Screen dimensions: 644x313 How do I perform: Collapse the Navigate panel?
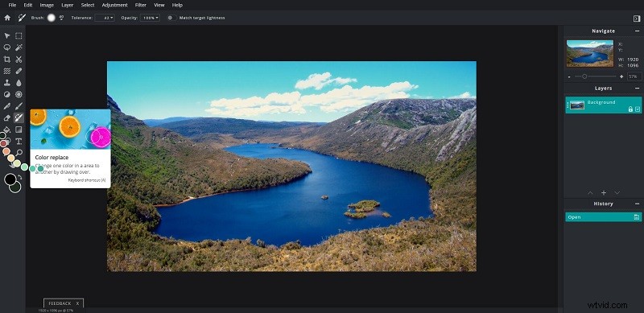[638, 31]
